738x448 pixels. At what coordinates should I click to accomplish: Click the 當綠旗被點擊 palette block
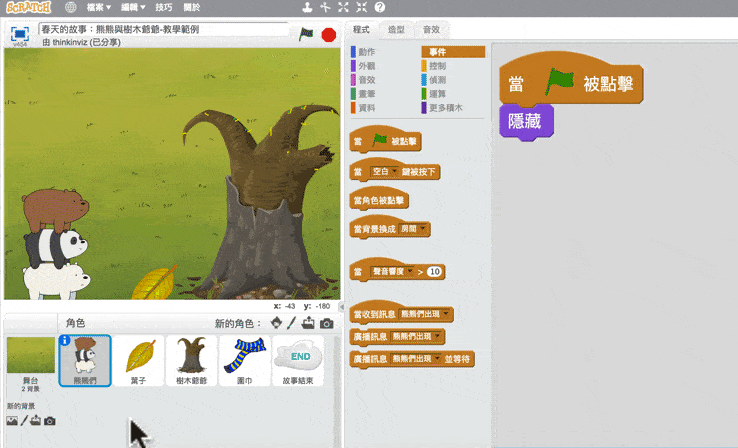(385, 140)
